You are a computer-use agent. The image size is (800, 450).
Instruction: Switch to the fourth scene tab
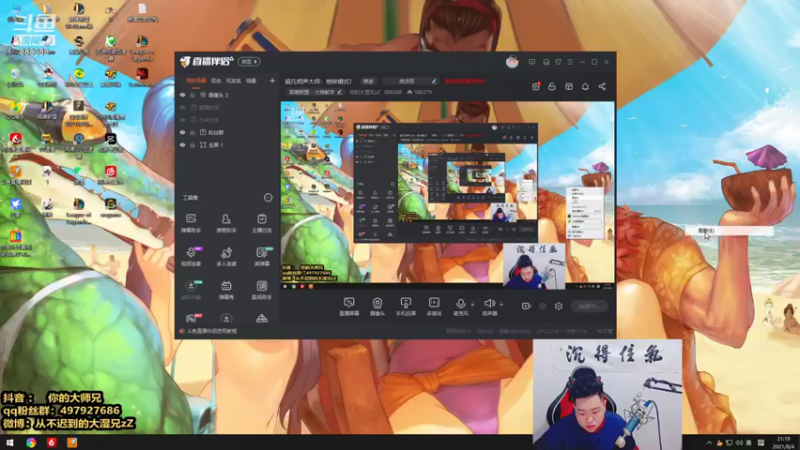tap(251, 81)
